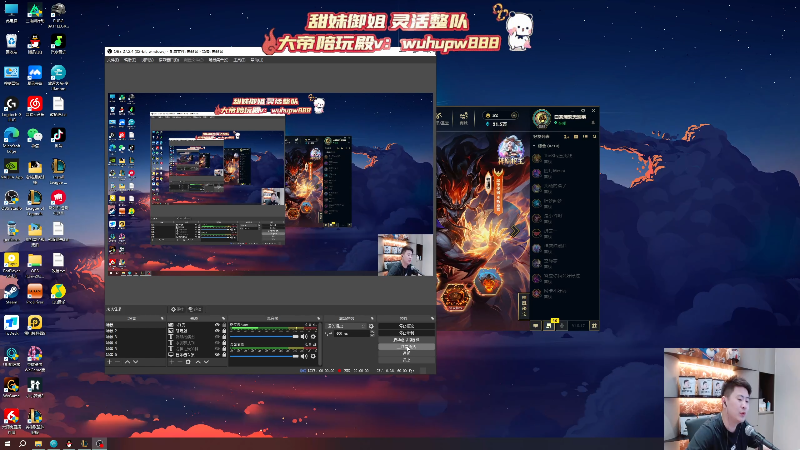This screenshot has height=450, width=800.
Task: Click friends list sort icon in social panel
Action: tap(585, 137)
